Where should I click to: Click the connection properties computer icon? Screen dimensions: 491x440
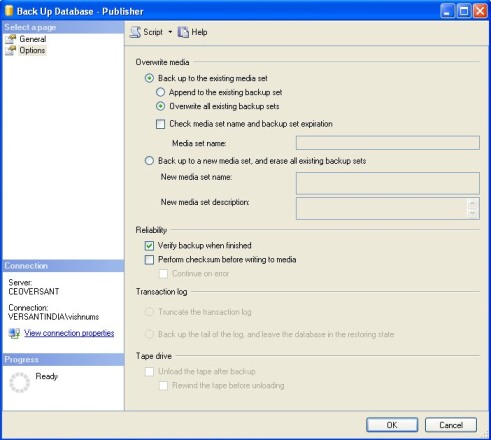(14, 333)
